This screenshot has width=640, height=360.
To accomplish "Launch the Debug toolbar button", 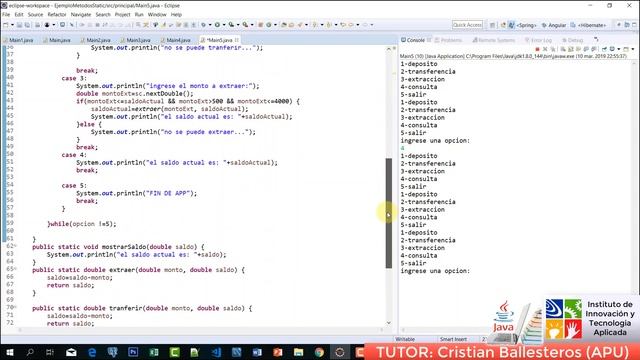I will [204, 25].
